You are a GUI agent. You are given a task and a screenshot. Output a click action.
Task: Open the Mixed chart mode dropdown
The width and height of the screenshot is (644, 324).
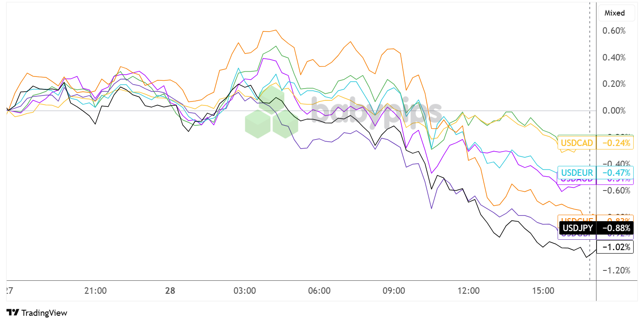click(615, 13)
